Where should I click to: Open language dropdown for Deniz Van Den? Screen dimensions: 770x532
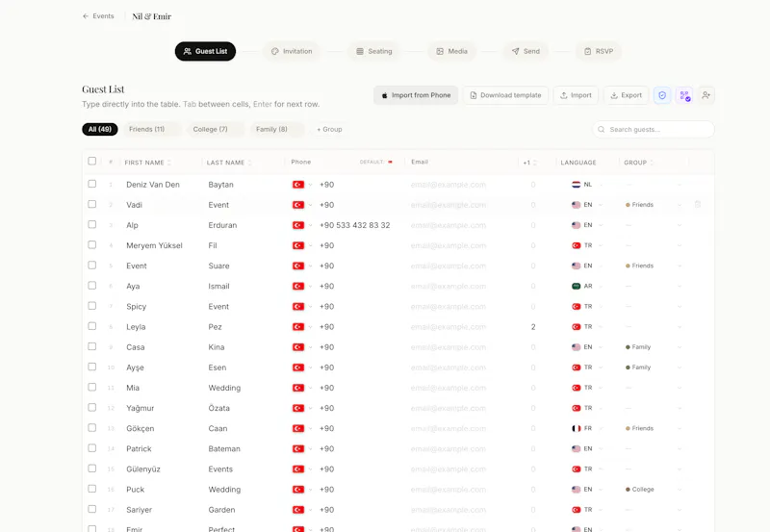coord(601,185)
